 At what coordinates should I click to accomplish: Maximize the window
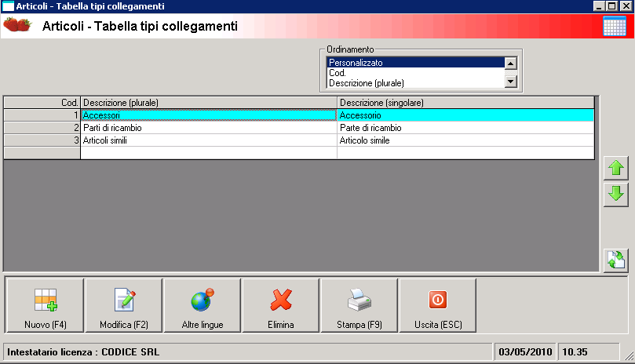(x=612, y=6)
